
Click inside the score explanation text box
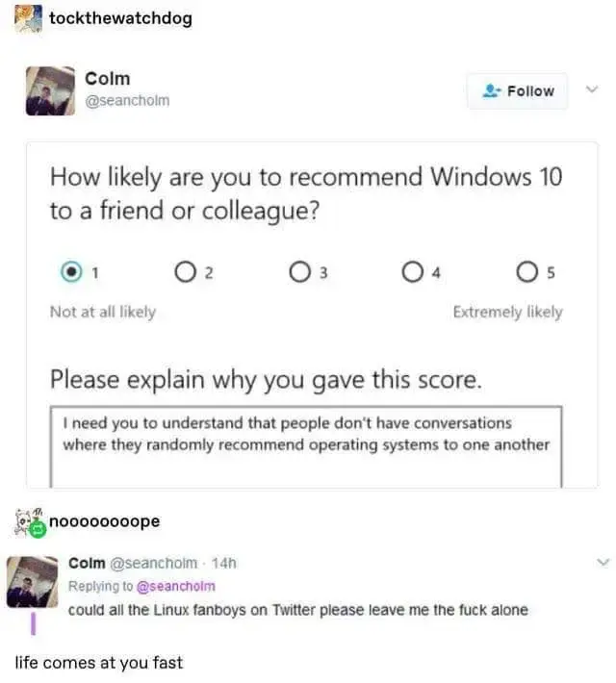tap(306, 447)
